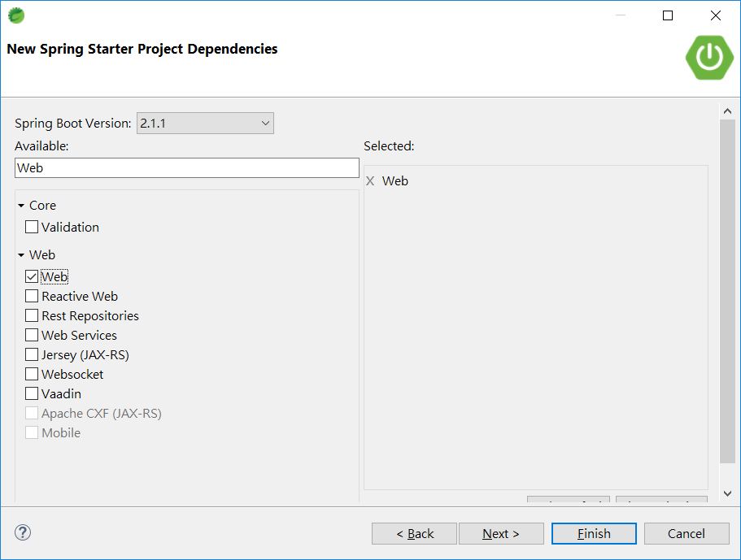
Task: Click the scrollbar up arrow
Action: click(727, 111)
